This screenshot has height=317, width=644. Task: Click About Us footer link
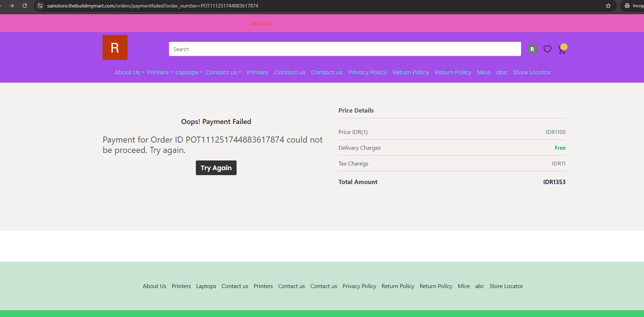point(154,286)
